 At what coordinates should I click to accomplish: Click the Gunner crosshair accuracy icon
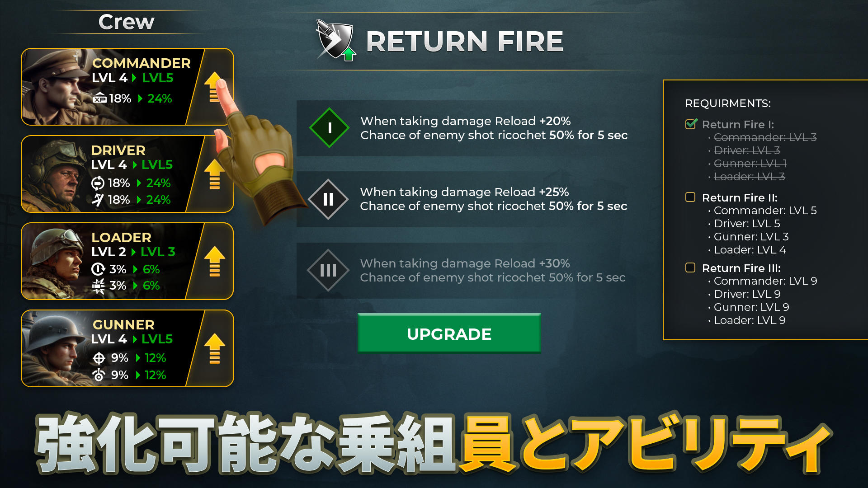click(99, 358)
